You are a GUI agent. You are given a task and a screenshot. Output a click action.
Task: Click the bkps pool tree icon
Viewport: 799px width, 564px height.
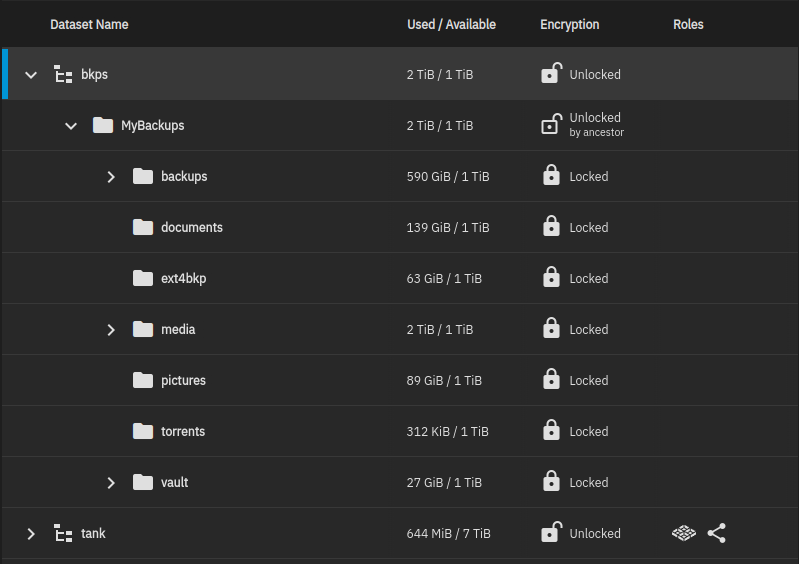click(x=63, y=74)
